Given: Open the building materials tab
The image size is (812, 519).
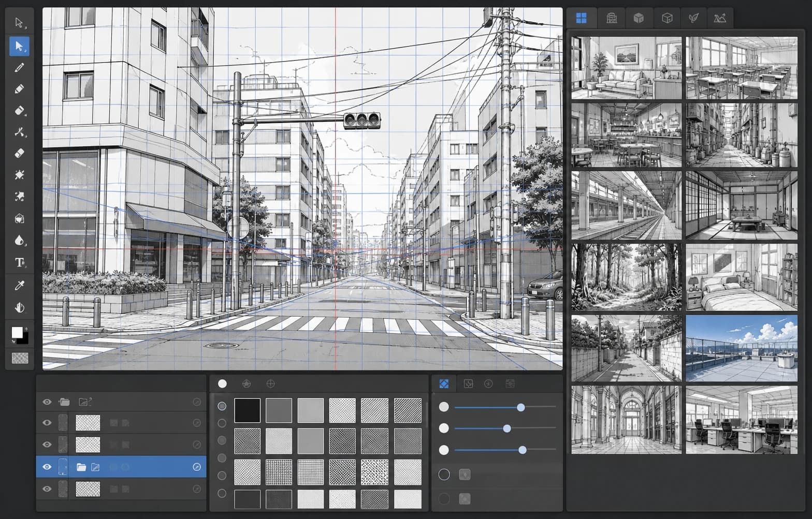Looking at the screenshot, I should pyautogui.click(x=612, y=18).
